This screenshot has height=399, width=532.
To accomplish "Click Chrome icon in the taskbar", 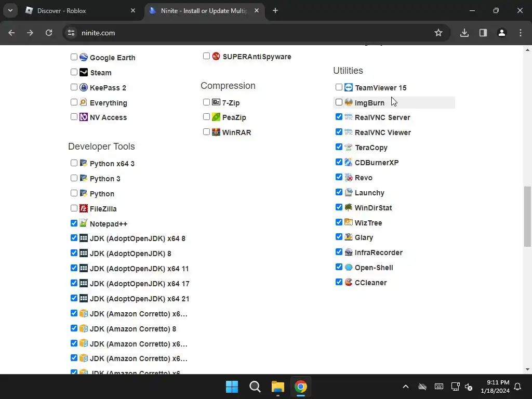I will click(301, 387).
